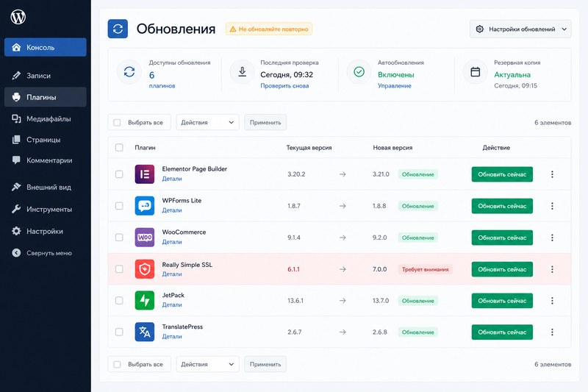Viewport: 588px width, 392px height.
Task: Check the JetPack row checkbox
Action: 119,301
